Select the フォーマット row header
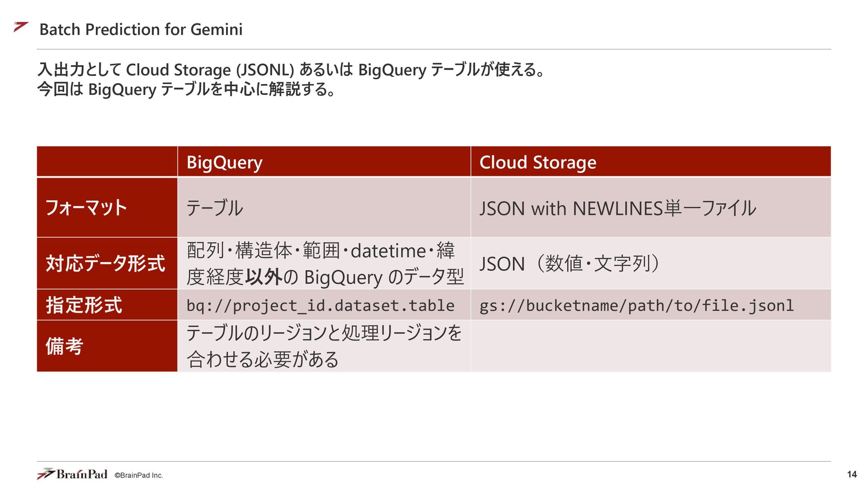This screenshot has height=488, width=868. 107,207
